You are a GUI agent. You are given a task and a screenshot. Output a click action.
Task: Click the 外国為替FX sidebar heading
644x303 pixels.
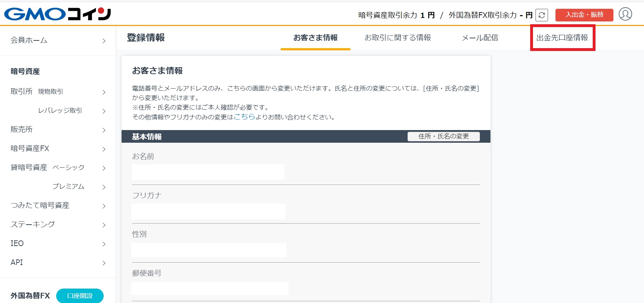click(x=30, y=296)
